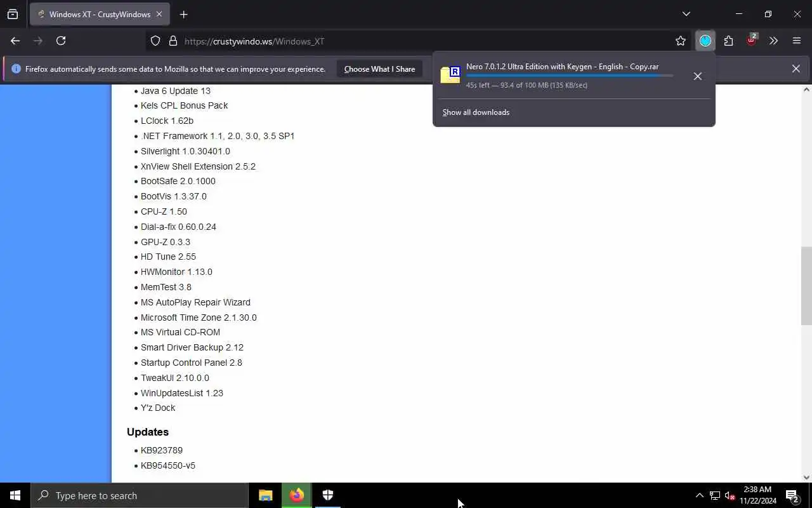Click Startup Control Panel 2.8
Image resolution: width=812 pixels, height=508 pixels.
[191, 363]
